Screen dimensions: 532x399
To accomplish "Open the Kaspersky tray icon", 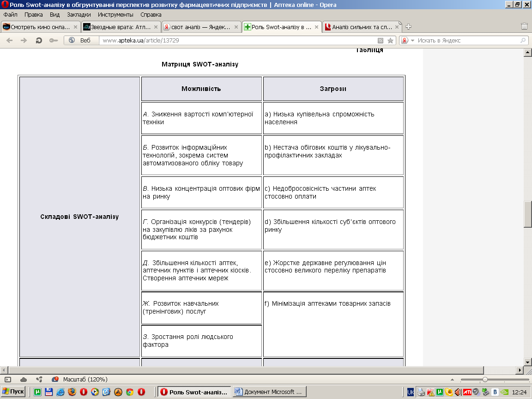I will tap(430, 392).
